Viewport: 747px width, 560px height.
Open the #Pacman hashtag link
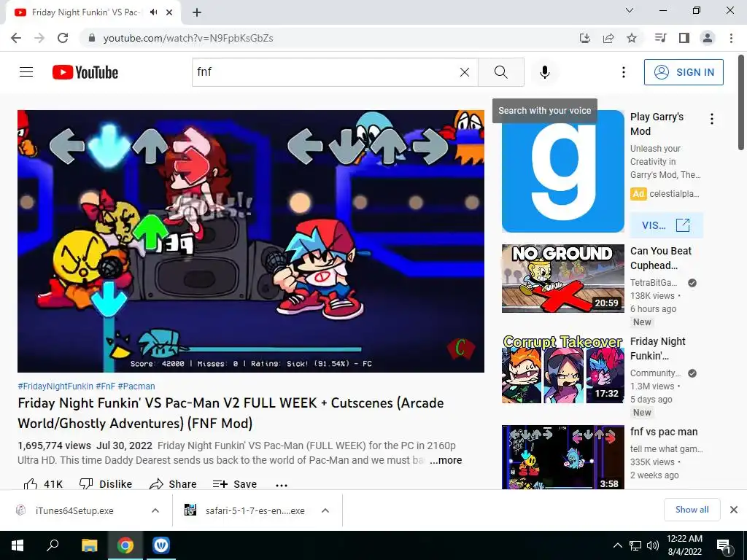tap(136, 386)
